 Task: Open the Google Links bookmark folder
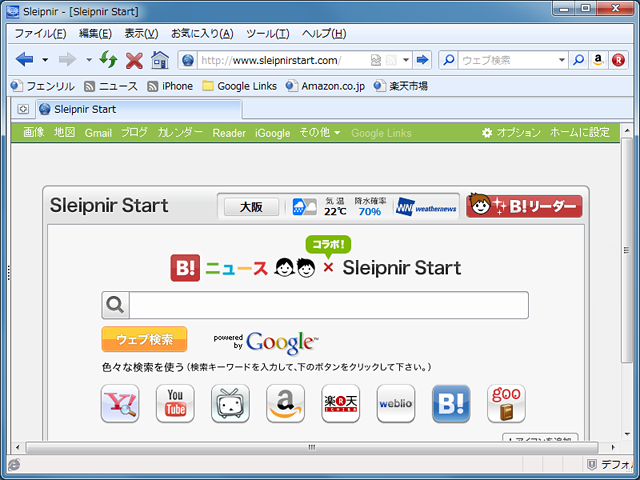tap(240, 86)
